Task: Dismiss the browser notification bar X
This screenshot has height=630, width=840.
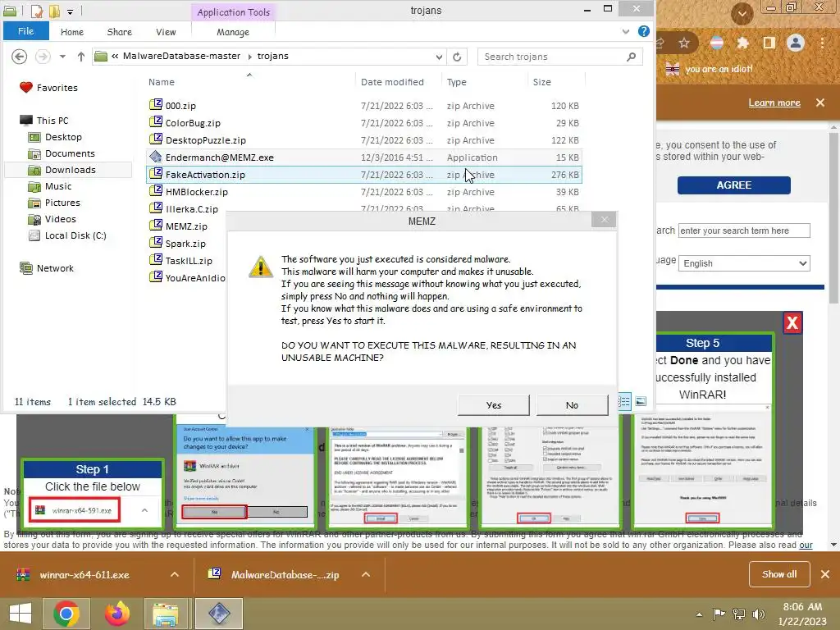Action: (x=819, y=103)
